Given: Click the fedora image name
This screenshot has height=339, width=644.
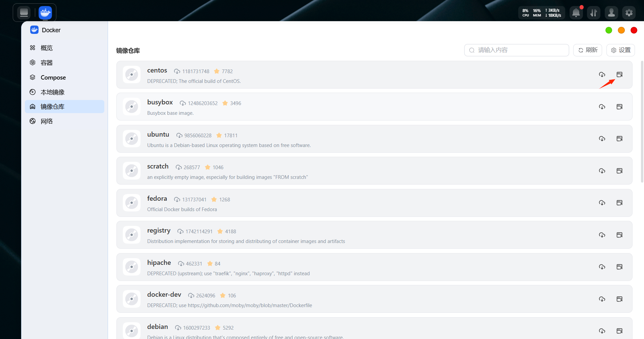Looking at the screenshot, I should (157, 199).
